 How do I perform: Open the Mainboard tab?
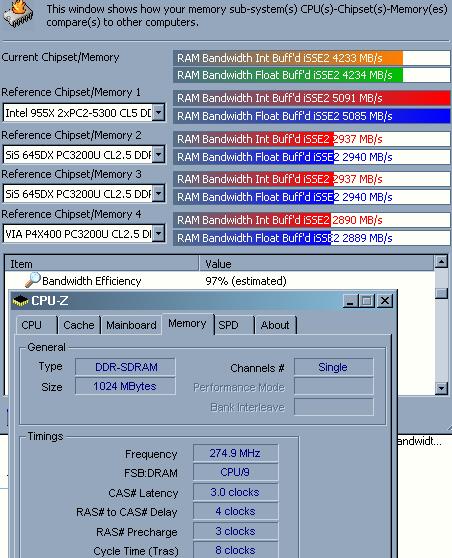[131, 325]
